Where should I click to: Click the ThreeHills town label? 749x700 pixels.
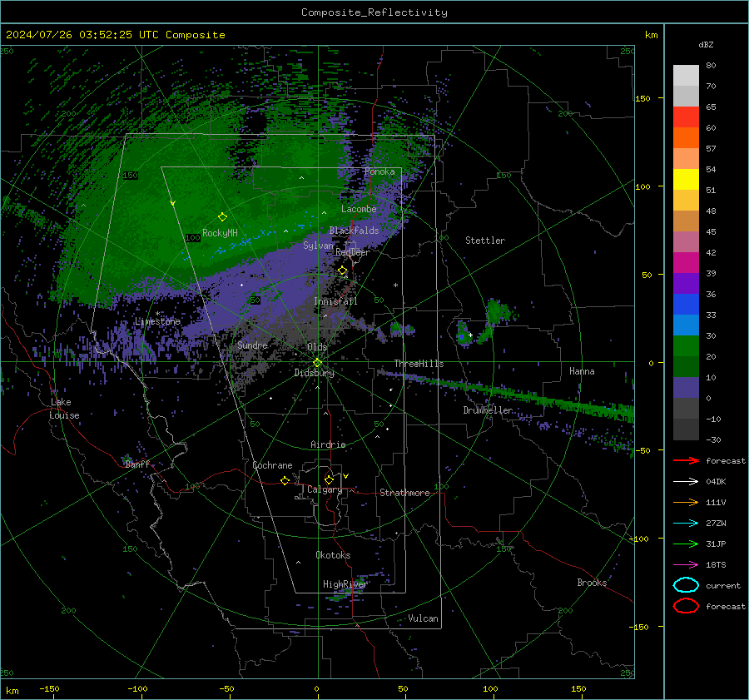pos(419,364)
